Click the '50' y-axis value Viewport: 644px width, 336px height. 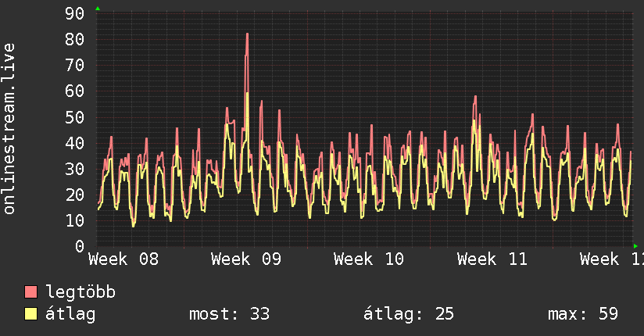point(74,117)
